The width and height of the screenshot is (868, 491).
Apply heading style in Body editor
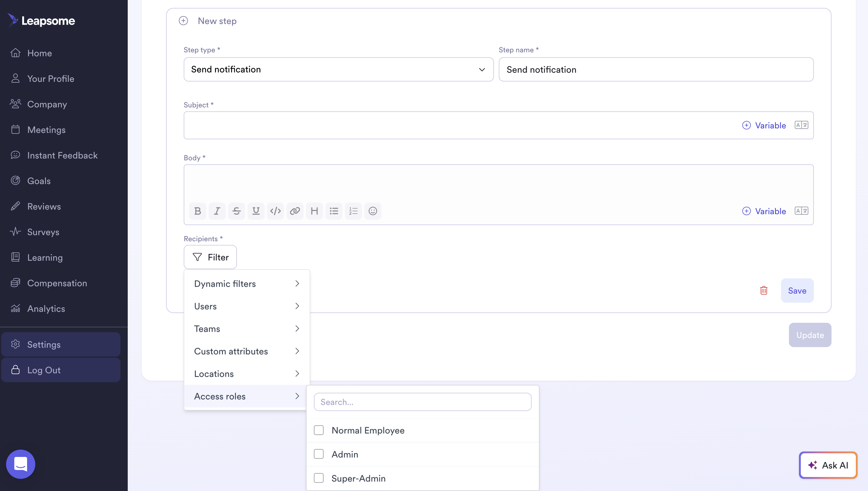(314, 211)
